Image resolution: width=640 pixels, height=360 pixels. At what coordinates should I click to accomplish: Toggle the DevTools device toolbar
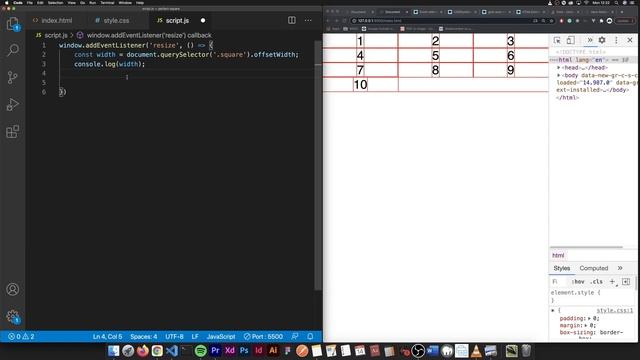[x=570, y=40]
